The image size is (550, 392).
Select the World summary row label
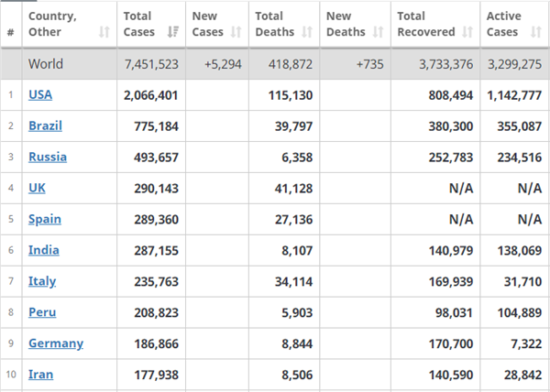[x=46, y=64]
